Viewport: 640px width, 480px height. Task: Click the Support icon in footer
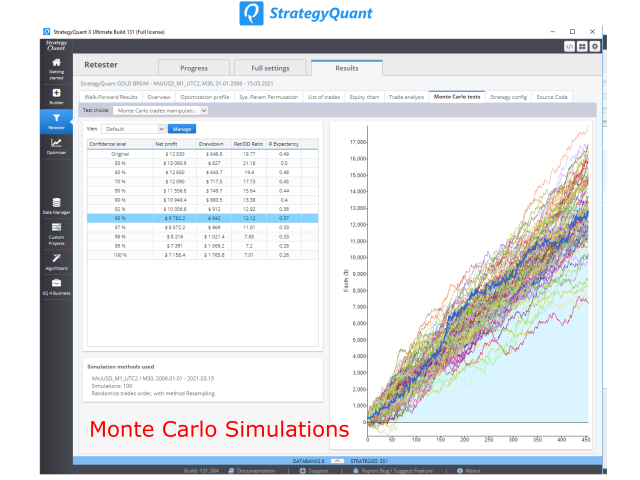point(302,471)
